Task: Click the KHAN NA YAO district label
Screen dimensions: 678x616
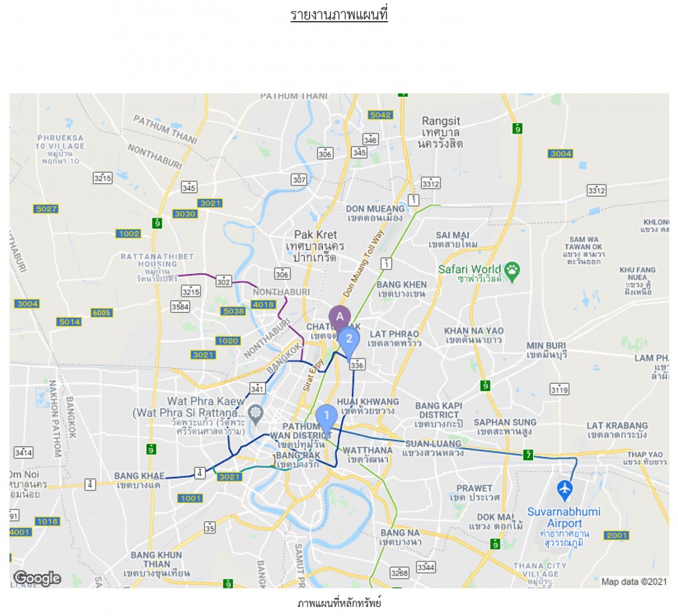Action: (x=473, y=335)
